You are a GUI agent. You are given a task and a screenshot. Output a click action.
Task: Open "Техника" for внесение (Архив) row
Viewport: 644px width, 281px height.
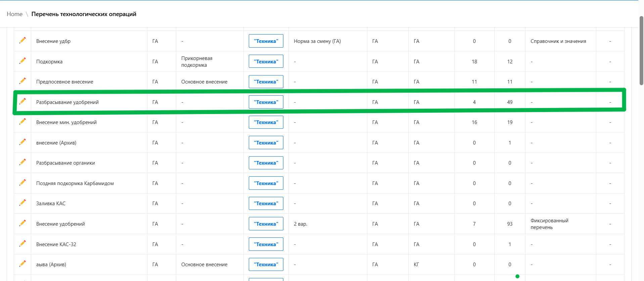(266, 143)
